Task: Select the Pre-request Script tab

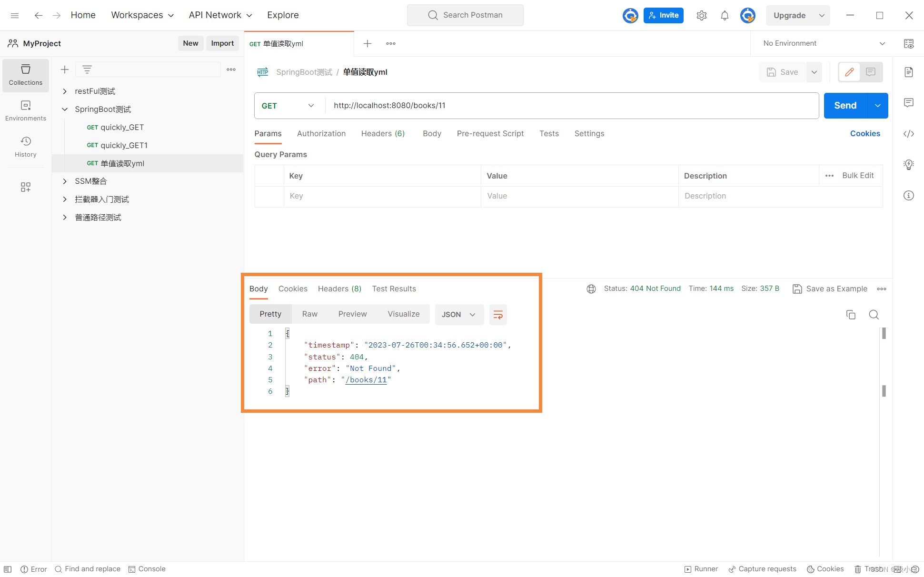Action: click(491, 133)
